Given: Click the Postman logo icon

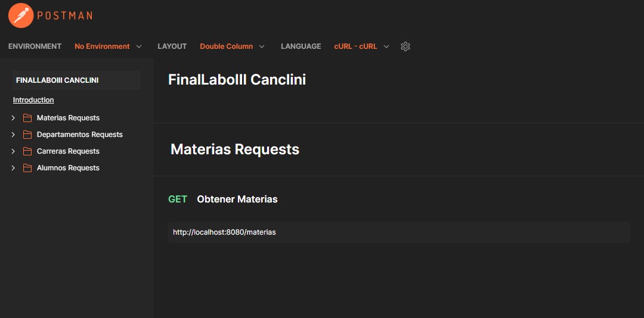Looking at the screenshot, I should point(21,15).
